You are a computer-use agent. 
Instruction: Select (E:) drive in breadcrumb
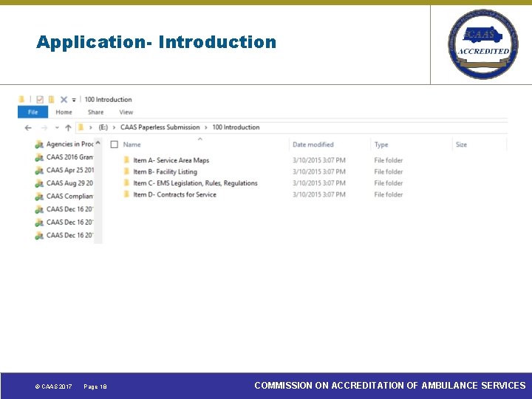click(x=103, y=127)
